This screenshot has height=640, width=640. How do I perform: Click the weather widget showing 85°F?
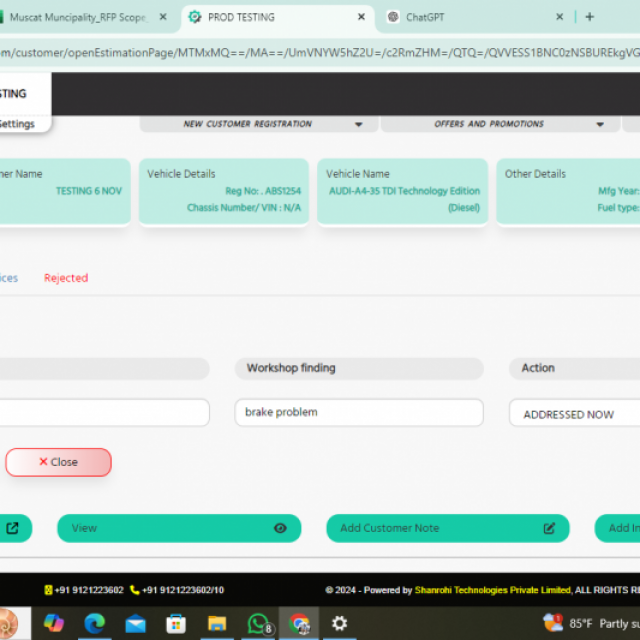591,623
